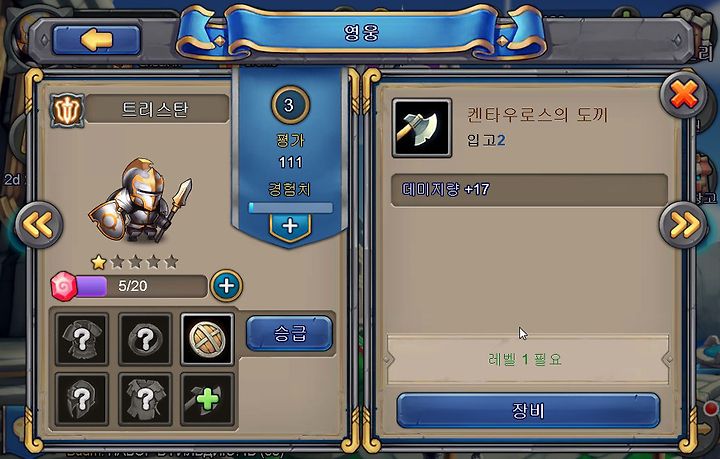The width and height of the screenshot is (720, 459).
Task: Click the hero class trident emblem icon
Action: point(67,110)
